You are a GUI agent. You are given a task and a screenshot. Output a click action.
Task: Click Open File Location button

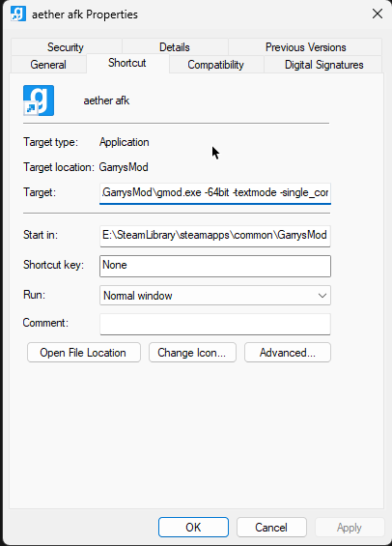point(84,353)
